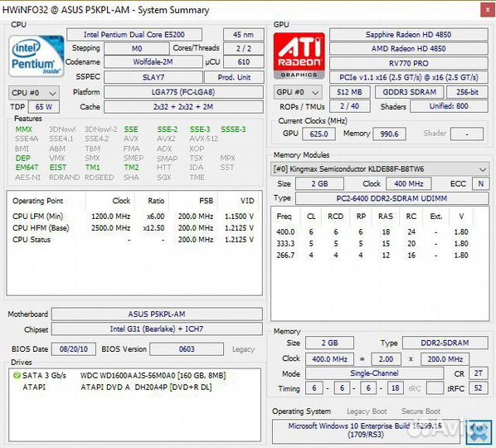Open the CPU #0 selector dropdown
496x448 pixels.
click(33, 93)
